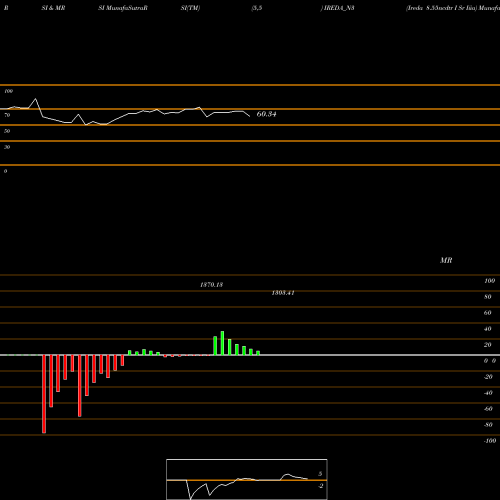Click the 100 label on the RSI axis
Viewport: 500px width, 500px height.
[8, 91]
